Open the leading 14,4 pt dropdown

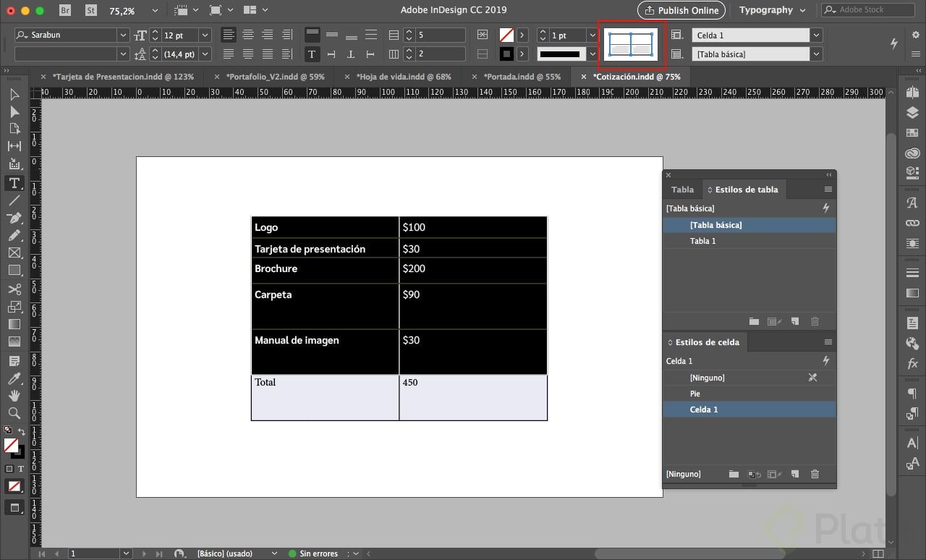point(205,54)
